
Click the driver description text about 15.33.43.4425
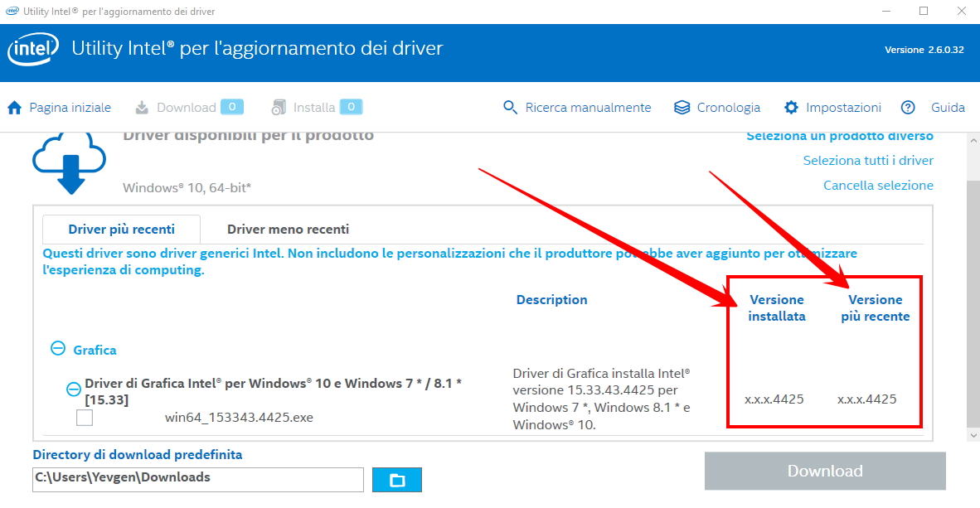[x=601, y=399]
